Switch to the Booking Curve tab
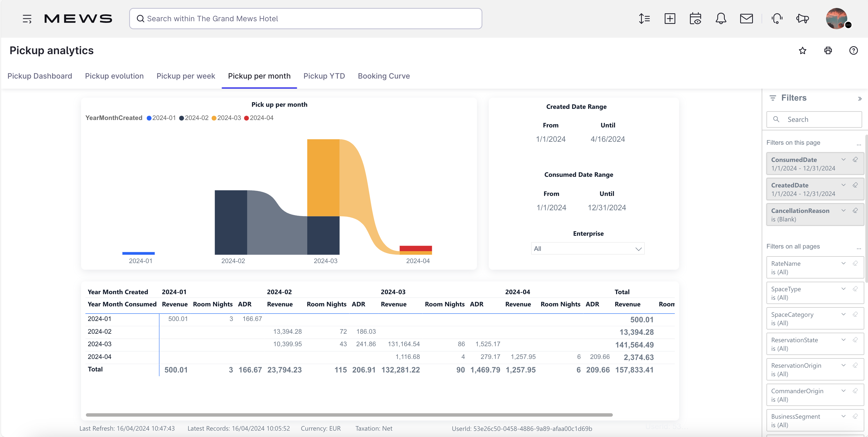The image size is (868, 437). (384, 76)
